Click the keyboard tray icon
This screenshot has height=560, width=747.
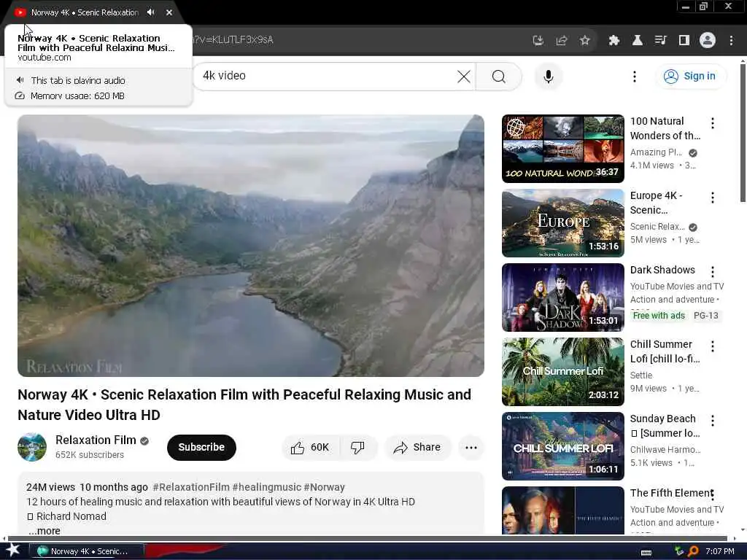[646, 553]
